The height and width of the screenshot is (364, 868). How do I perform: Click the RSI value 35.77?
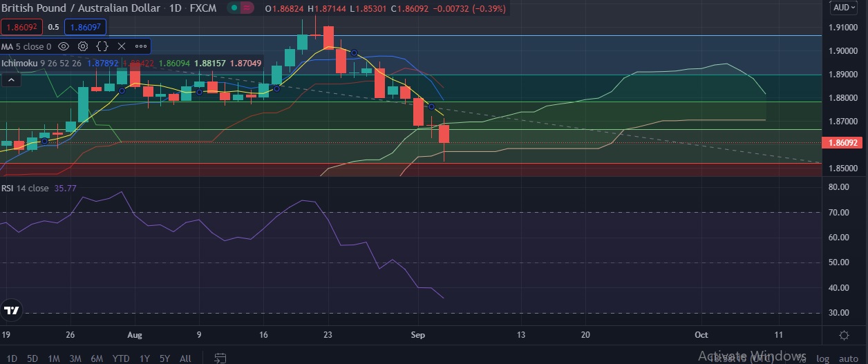coord(65,188)
